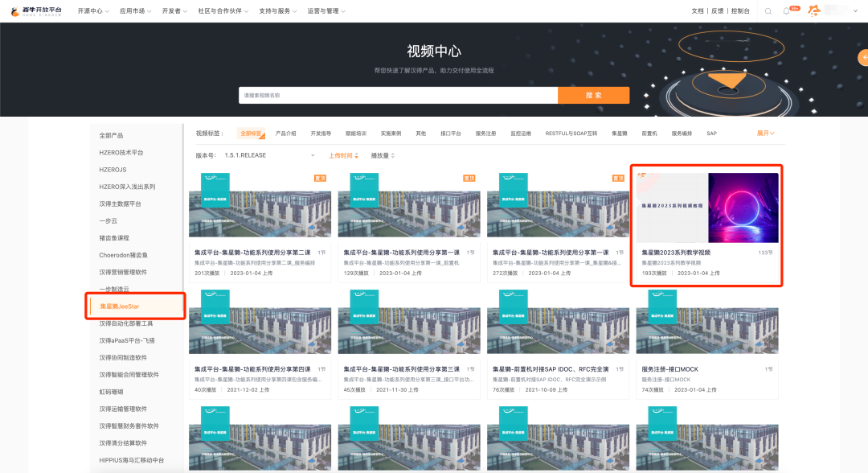The width and height of the screenshot is (868, 473).
Task: Select the 全部标签 tag filter
Action: [x=251, y=134]
